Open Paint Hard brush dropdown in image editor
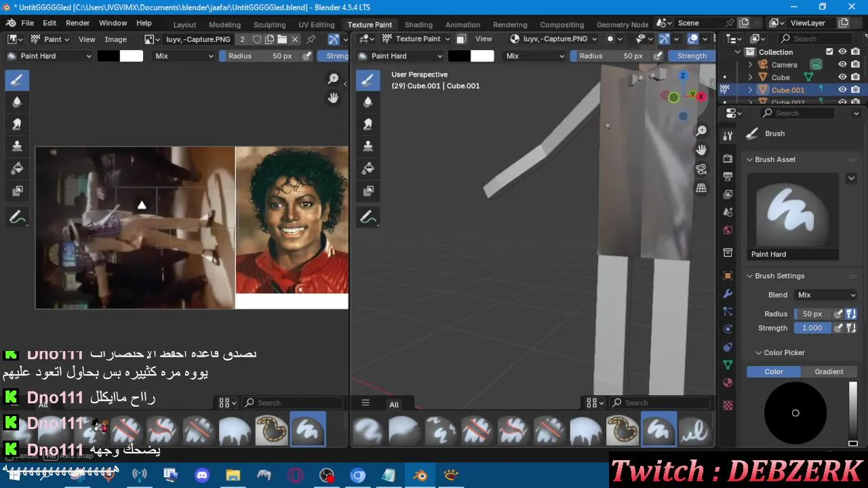The image size is (868, 488). [50, 56]
